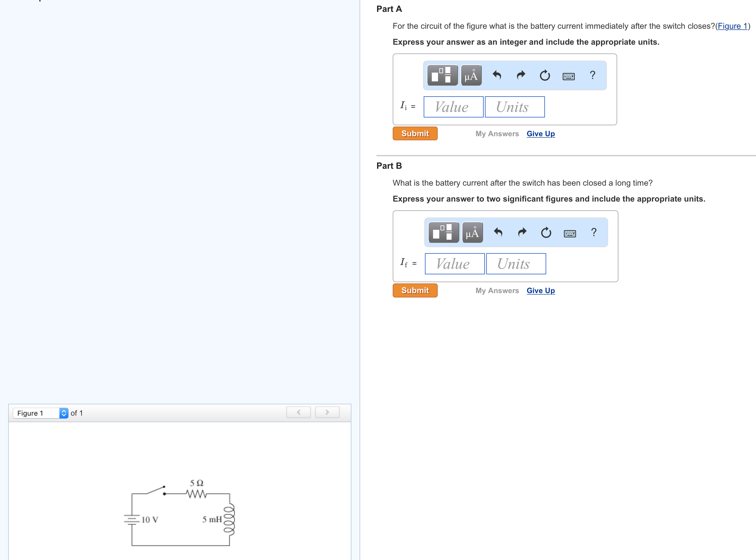The width and height of the screenshot is (756, 560).
Task: Open the Figure 1 link in Part A question
Action: [x=732, y=26]
